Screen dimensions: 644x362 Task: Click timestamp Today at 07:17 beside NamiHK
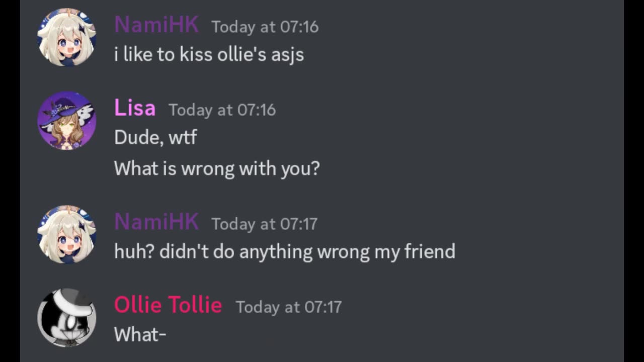[x=264, y=224]
